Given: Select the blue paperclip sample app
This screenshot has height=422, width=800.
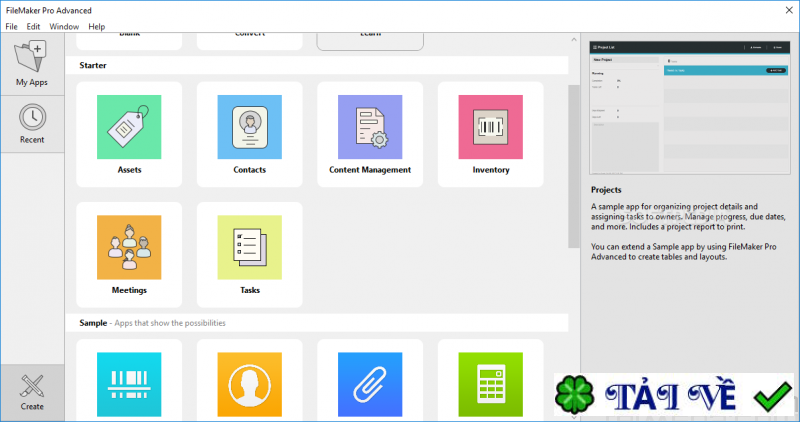Looking at the screenshot, I should tap(370, 384).
